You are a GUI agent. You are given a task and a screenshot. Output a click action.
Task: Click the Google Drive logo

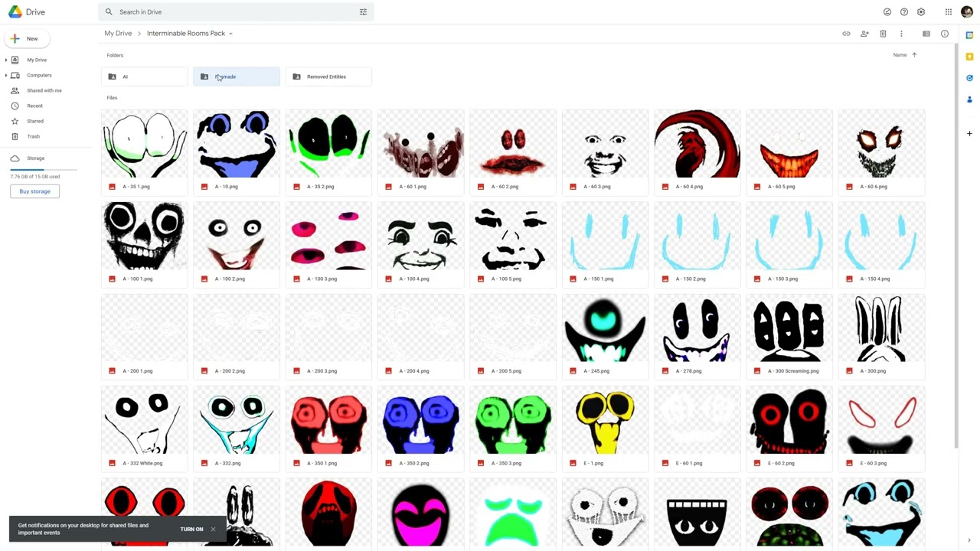pos(27,12)
